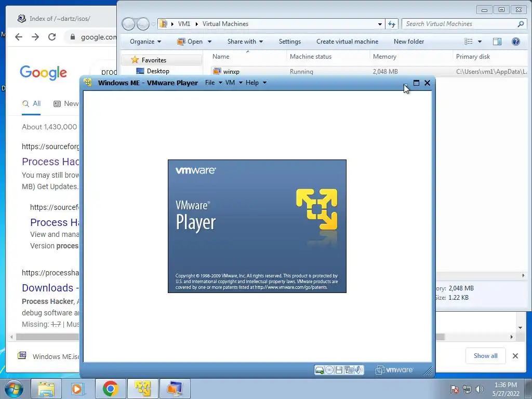Dismiss the Chrome downloads bar
Screen dimensions: 532x399
tap(515, 355)
